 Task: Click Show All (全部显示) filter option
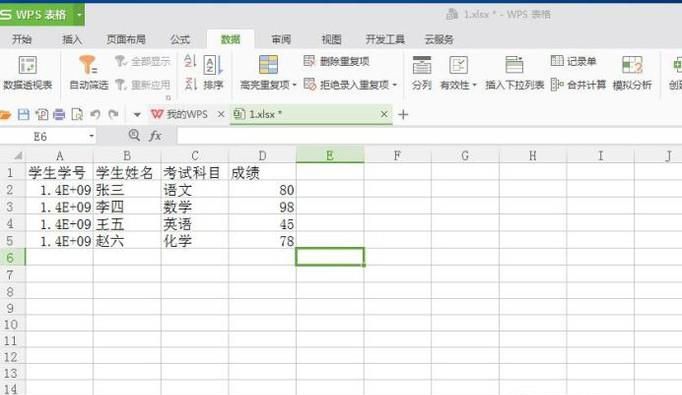point(143,61)
